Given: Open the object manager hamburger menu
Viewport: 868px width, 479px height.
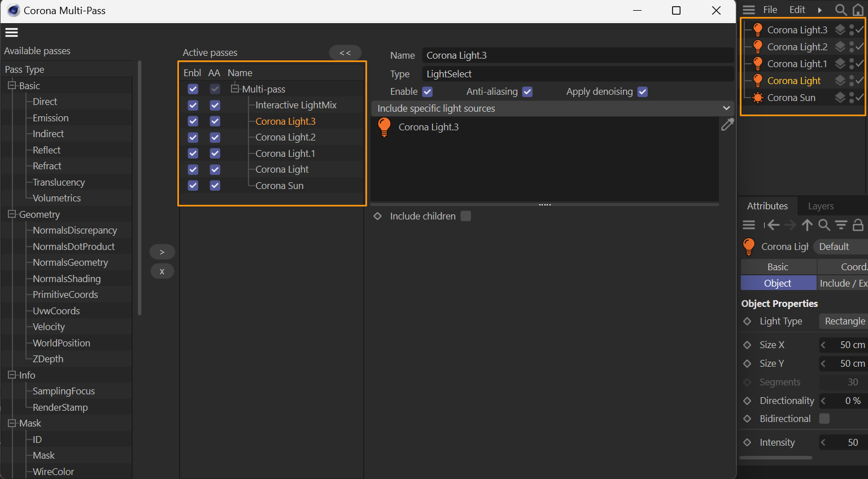Looking at the screenshot, I should tap(749, 10).
